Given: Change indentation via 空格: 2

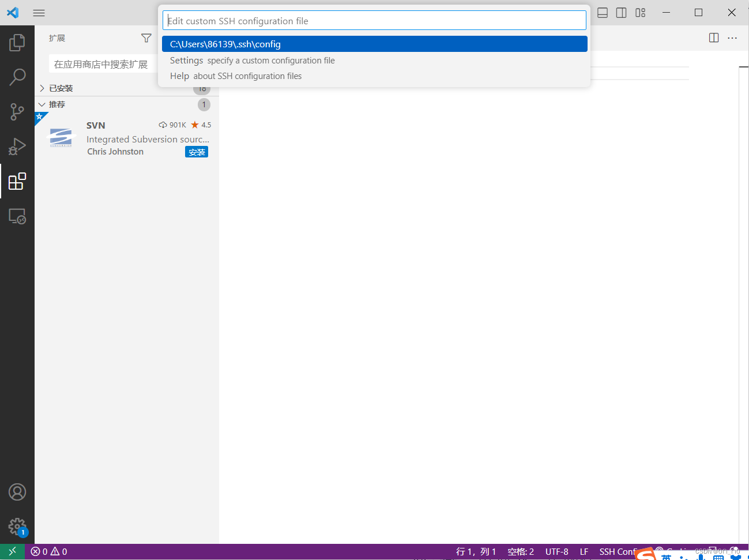Looking at the screenshot, I should coord(521,551).
